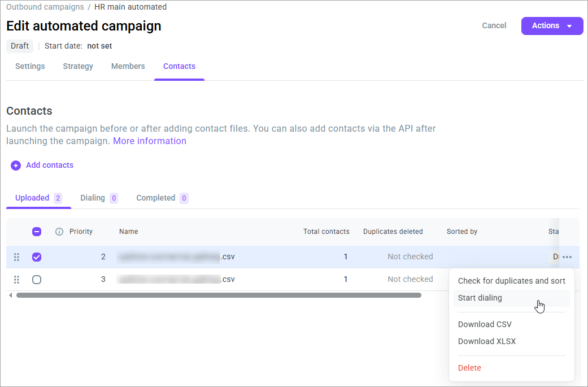Click the Priority column header
588x387 pixels.
[81, 232]
